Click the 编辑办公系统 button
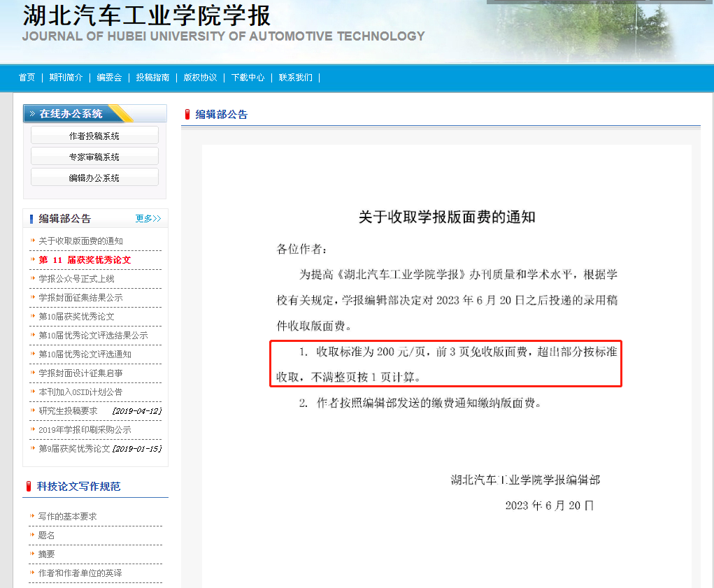Viewport: 714px width, 588px height. pos(94,178)
